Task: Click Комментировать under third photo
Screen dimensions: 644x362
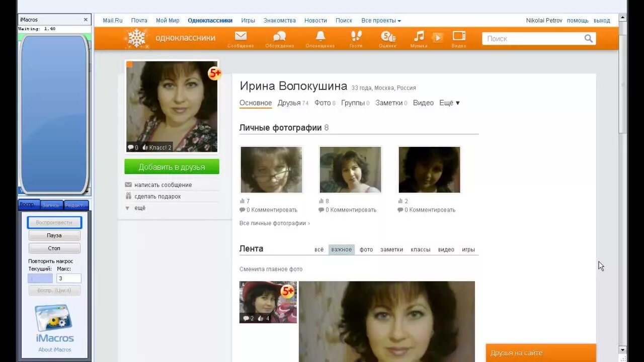Action: [432, 210]
